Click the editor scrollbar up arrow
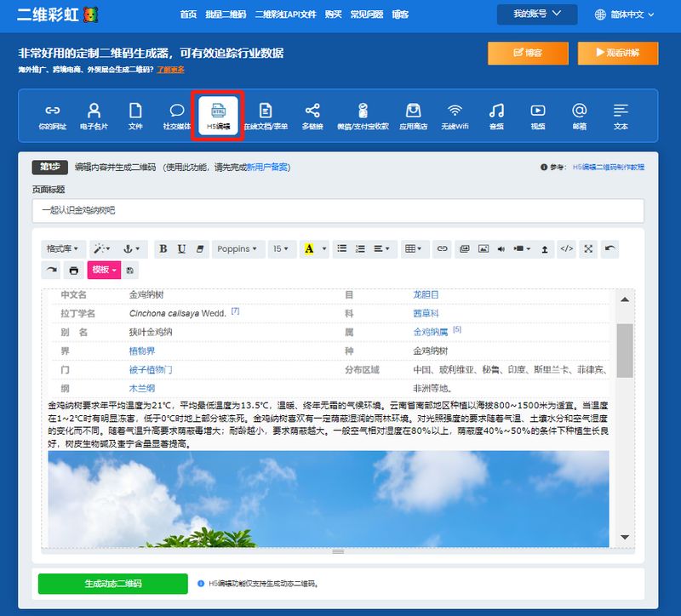Screen dimensions: 681x616 click(625, 299)
